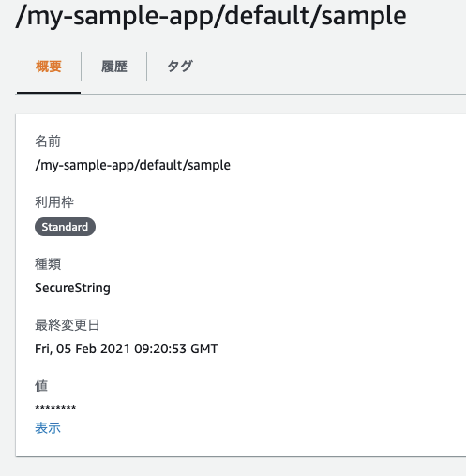The width and height of the screenshot is (466, 476).
Task: Click the Fri, 05 Feb 2021 timestamp
Action: click(127, 349)
